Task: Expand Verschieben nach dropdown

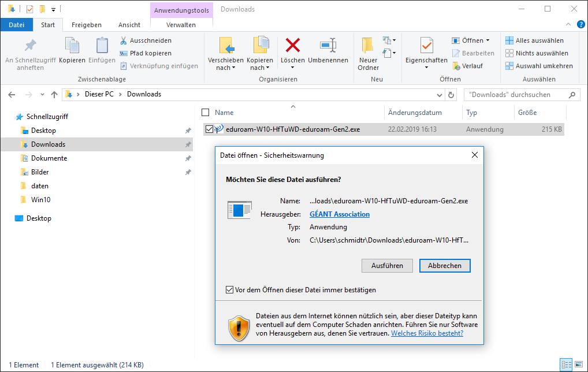Action: click(226, 68)
